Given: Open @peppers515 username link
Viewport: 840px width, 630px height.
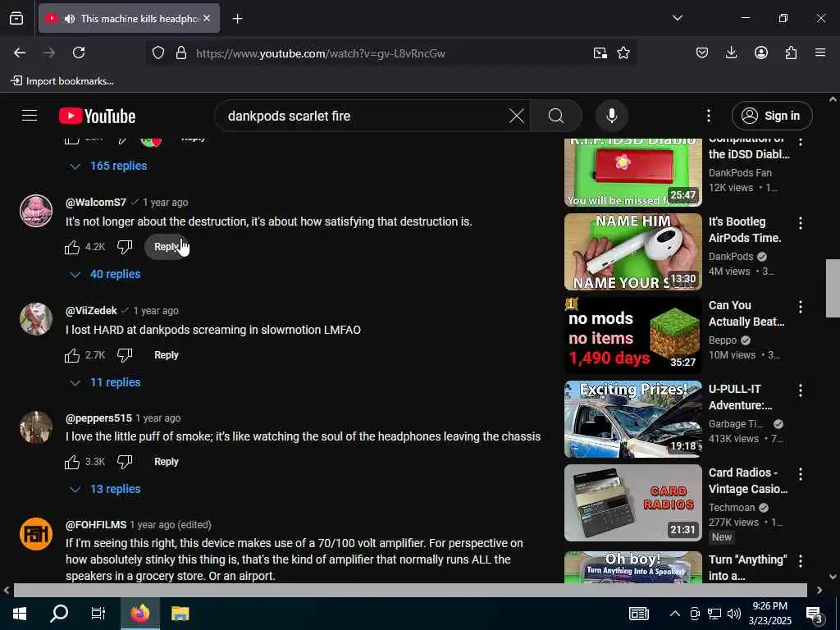Looking at the screenshot, I should 98,418.
